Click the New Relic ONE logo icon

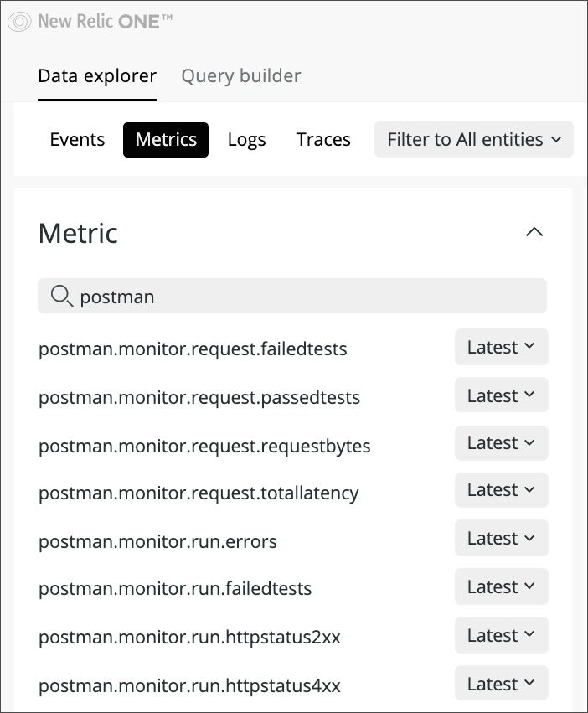[19, 22]
